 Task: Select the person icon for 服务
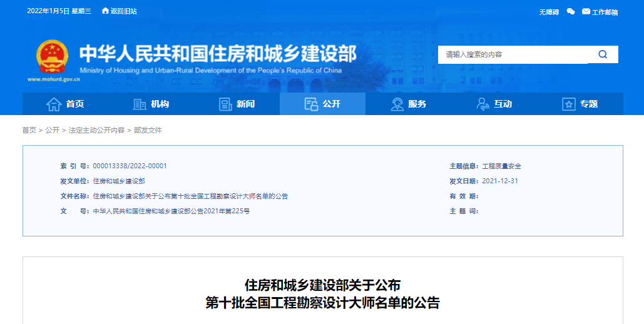coord(397,104)
